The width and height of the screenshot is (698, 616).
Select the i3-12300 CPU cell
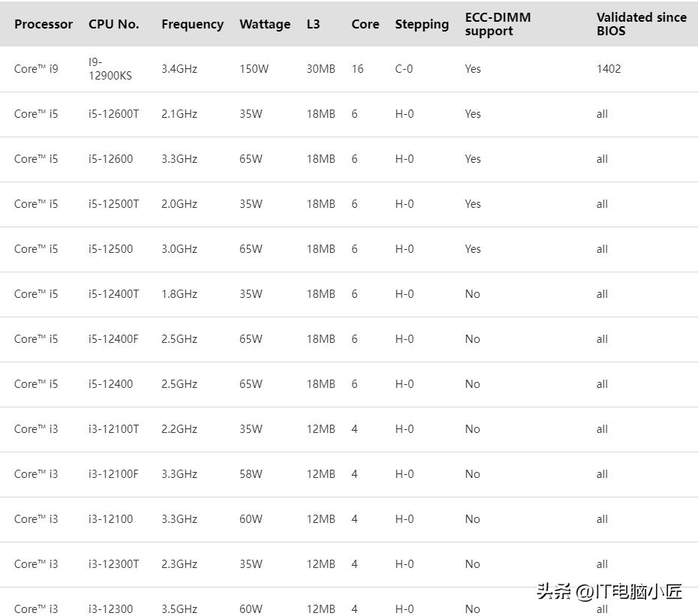point(110,609)
